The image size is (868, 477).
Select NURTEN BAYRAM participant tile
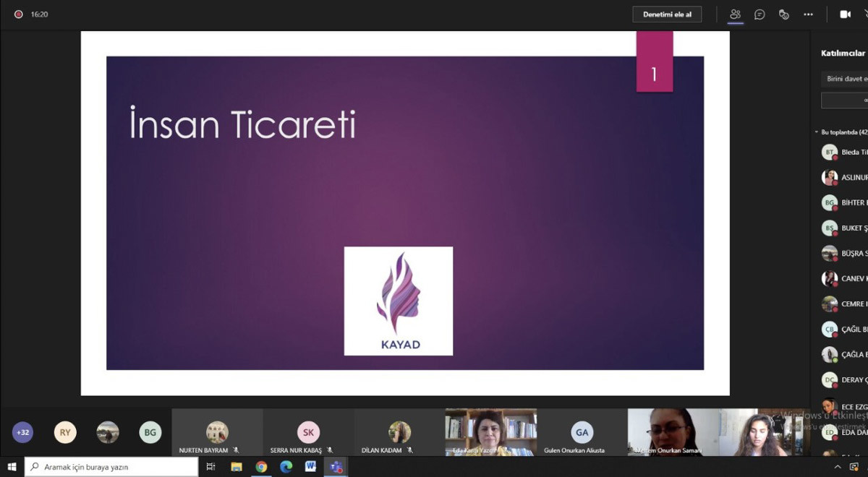tap(217, 434)
